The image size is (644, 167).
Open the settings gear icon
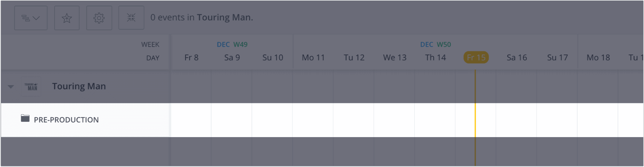pos(99,18)
